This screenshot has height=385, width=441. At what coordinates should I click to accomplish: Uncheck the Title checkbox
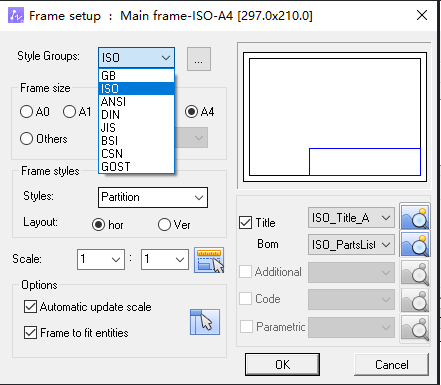pos(246,223)
